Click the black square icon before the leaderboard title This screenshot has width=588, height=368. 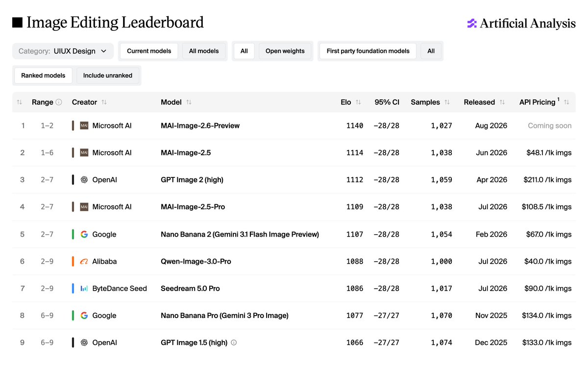pyautogui.click(x=17, y=23)
